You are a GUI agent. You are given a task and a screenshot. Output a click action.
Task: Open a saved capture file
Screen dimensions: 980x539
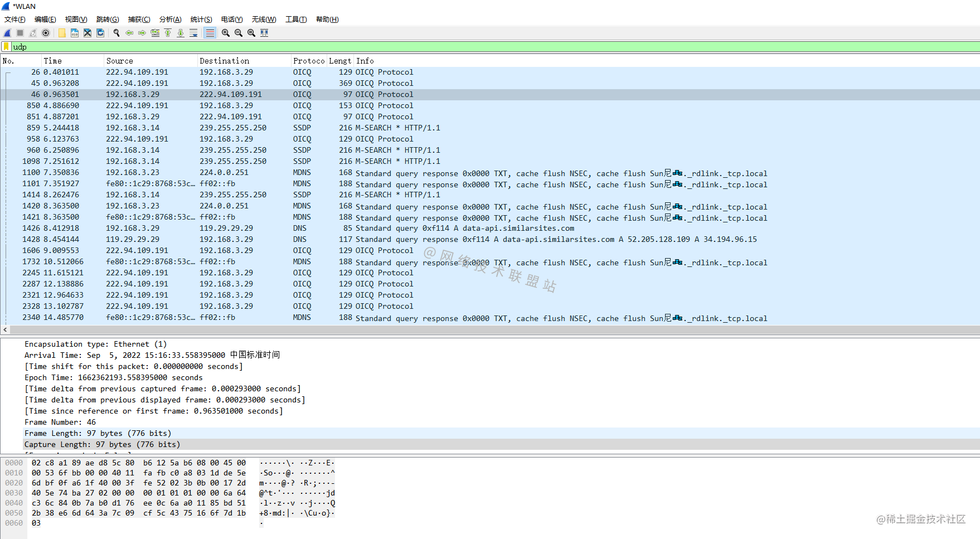[x=61, y=33]
